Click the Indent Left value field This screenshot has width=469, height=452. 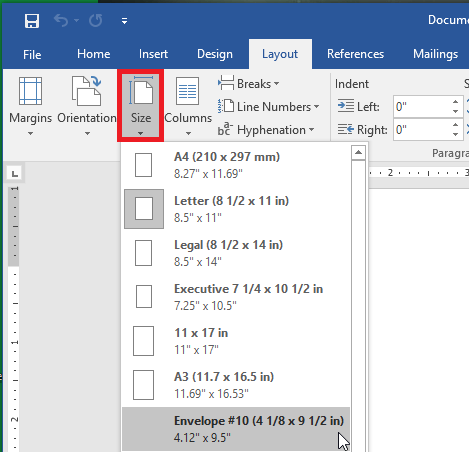(x=422, y=107)
